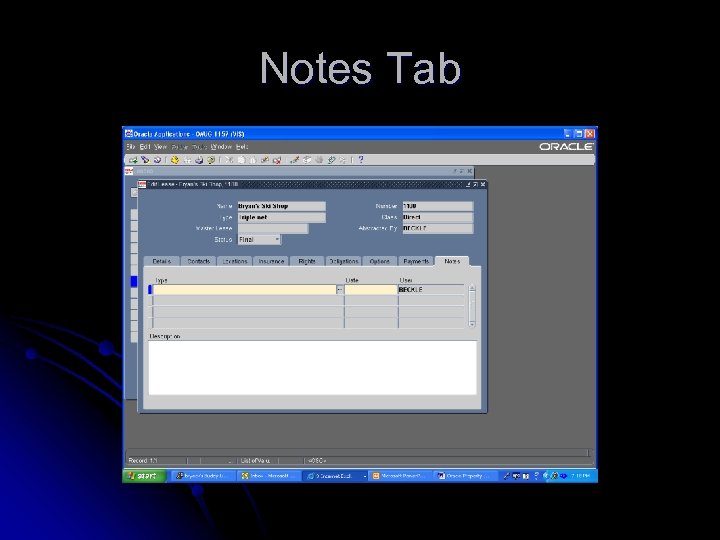
Task: Click the system tray clock
Action: coord(581,476)
